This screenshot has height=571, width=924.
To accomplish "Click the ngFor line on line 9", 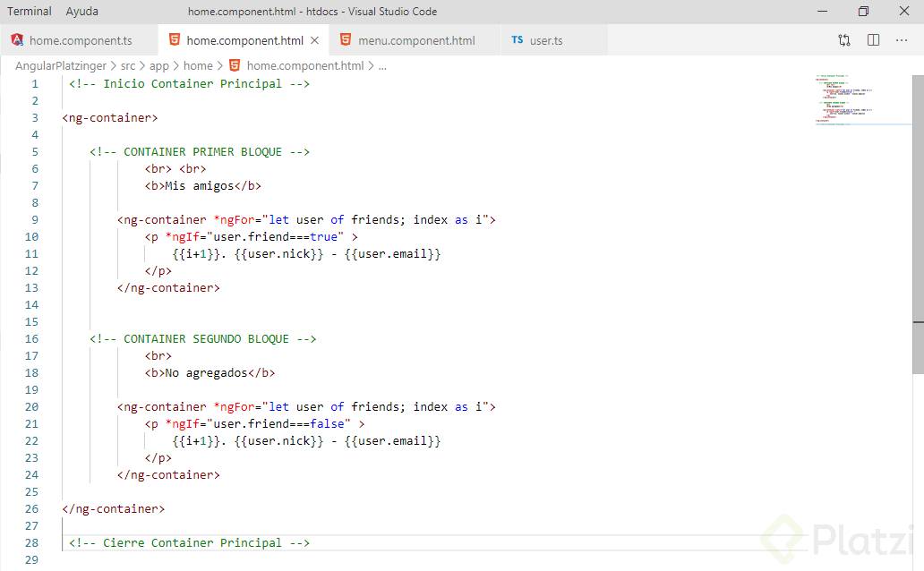I will [306, 220].
